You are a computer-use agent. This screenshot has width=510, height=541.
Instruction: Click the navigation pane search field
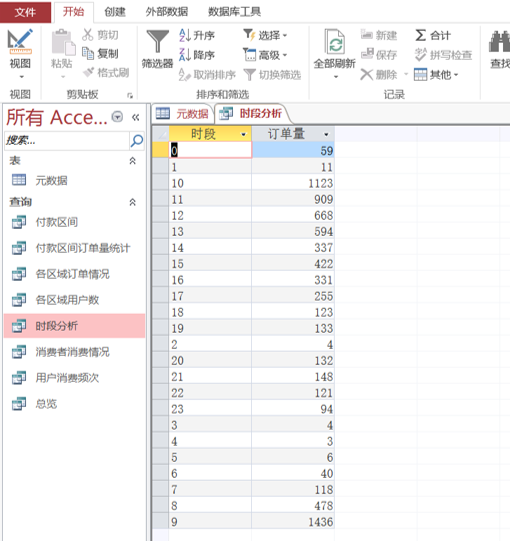click(67, 140)
